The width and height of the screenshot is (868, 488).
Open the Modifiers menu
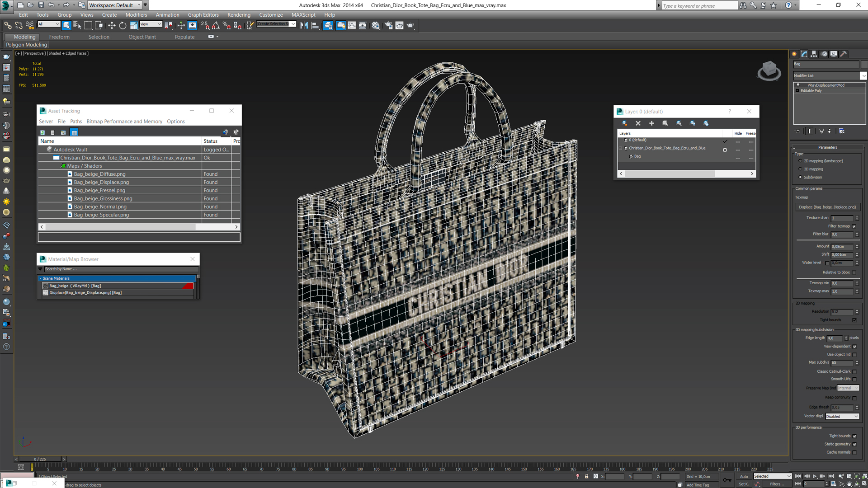136,15
